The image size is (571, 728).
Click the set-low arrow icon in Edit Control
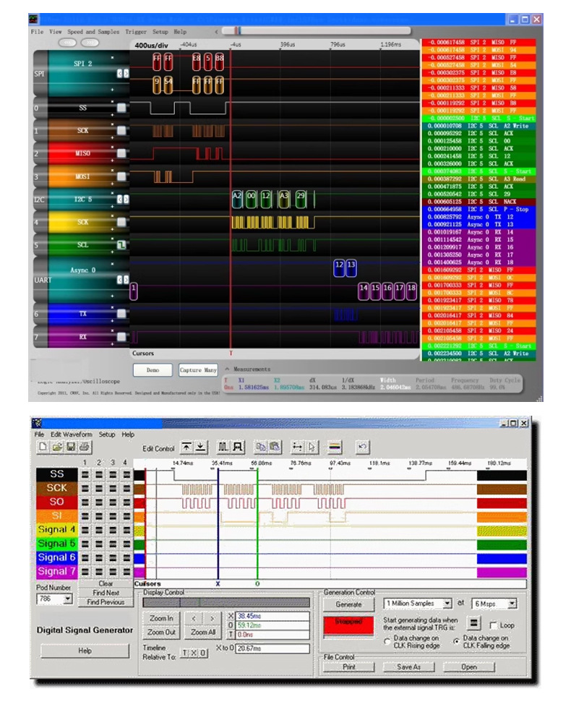[x=200, y=447]
